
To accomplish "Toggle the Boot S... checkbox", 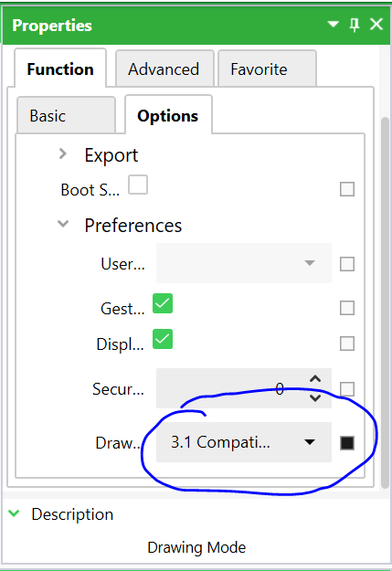I will (138, 185).
